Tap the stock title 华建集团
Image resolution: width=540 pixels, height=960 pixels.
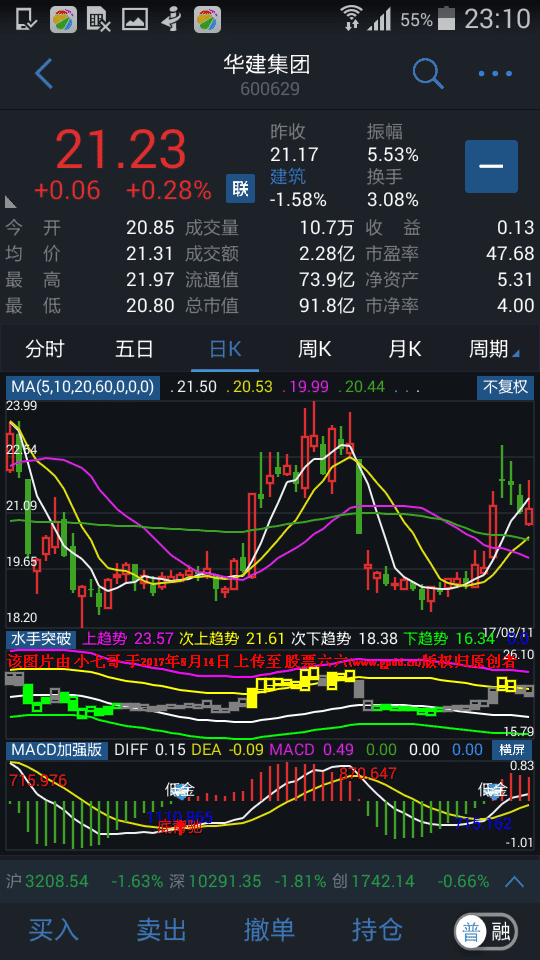267,64
